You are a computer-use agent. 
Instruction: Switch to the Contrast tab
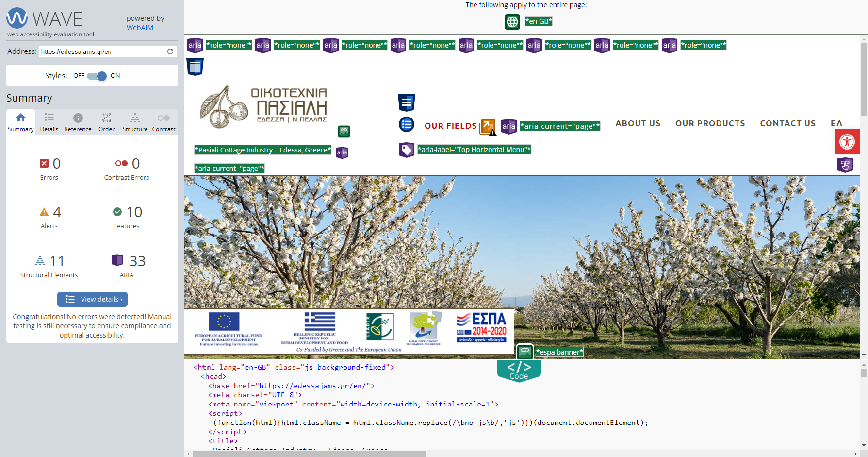click(x=164, y=122)
